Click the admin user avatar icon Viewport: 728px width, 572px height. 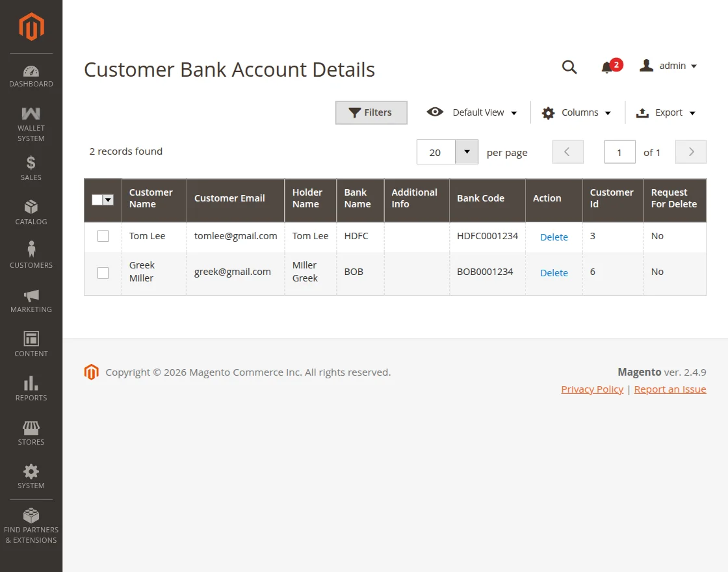(x=646, y=66)
